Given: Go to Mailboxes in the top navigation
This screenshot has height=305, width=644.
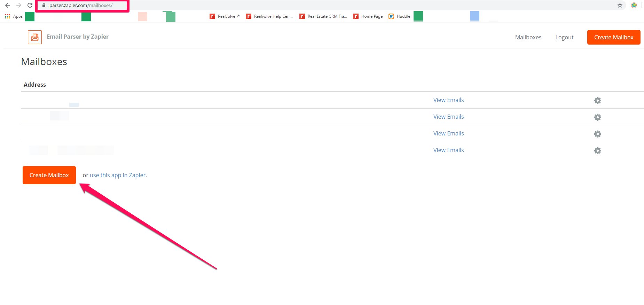Looking at the screenshot, I should 528,37.
